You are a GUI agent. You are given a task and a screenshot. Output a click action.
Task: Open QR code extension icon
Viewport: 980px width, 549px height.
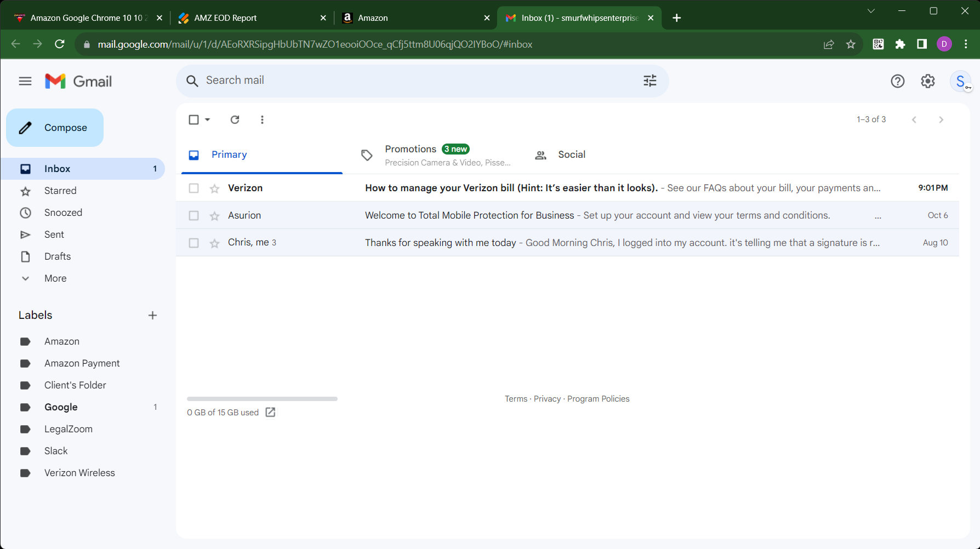point(878,44)
